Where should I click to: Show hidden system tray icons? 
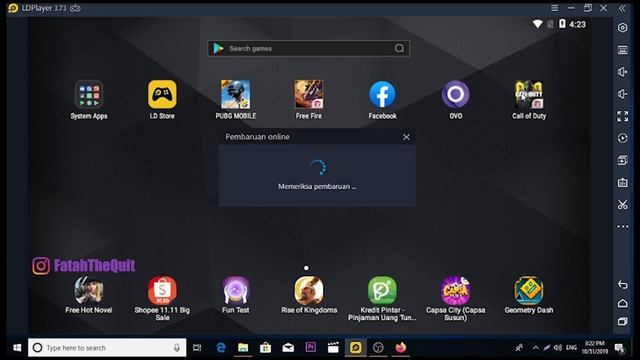pyautogui.click(x=536, y=348)
